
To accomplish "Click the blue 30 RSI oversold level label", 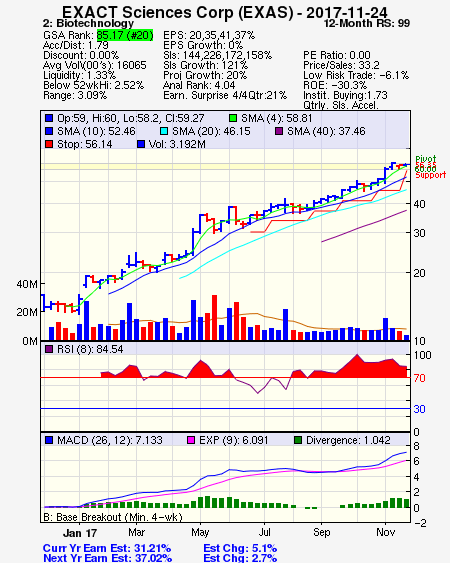I will (x=419, y=409).
